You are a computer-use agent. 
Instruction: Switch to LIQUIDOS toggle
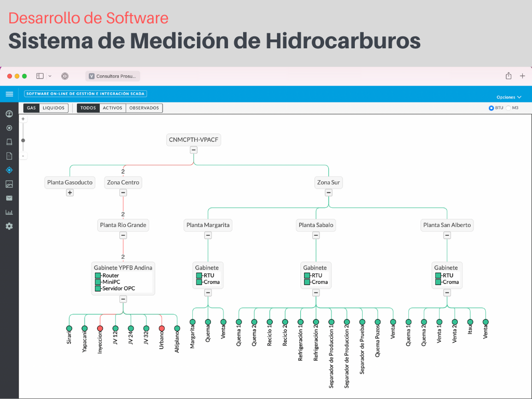pos(54,108)
